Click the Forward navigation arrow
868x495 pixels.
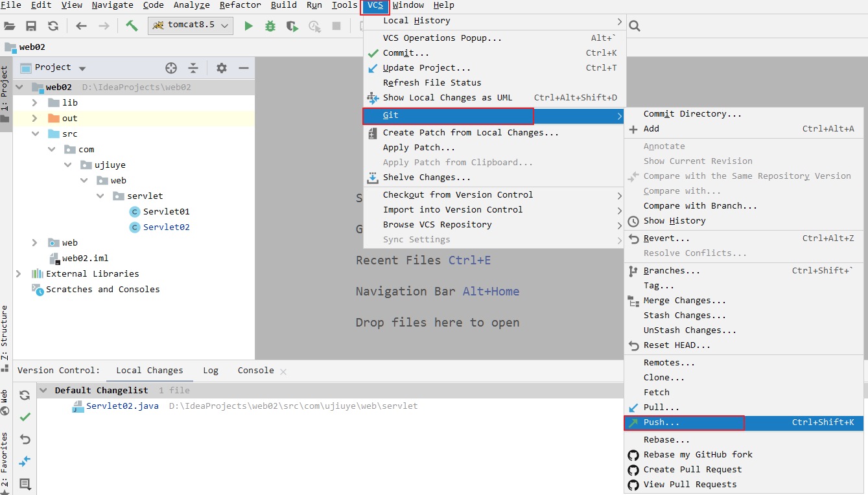tap(104, 26)
